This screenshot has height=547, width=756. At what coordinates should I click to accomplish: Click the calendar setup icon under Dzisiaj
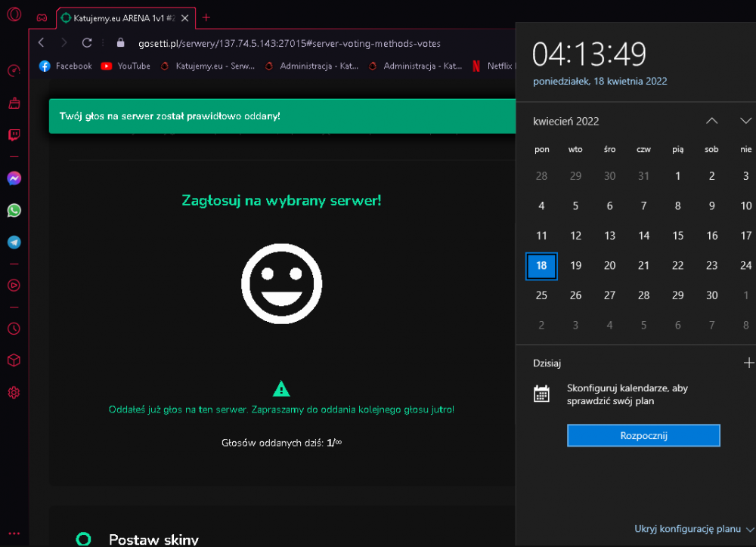click(x=541, y=394)
